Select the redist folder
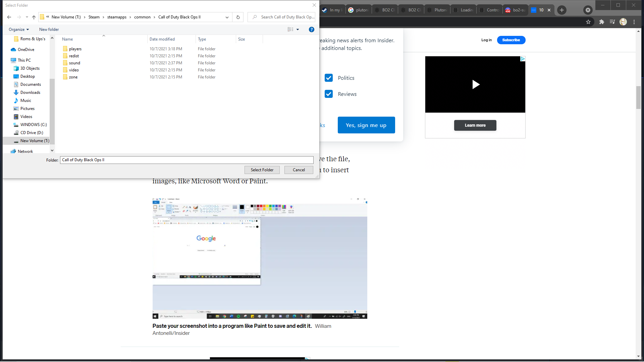Image resolution: width=644 pixels, height=362 pixels. point(74,56)
